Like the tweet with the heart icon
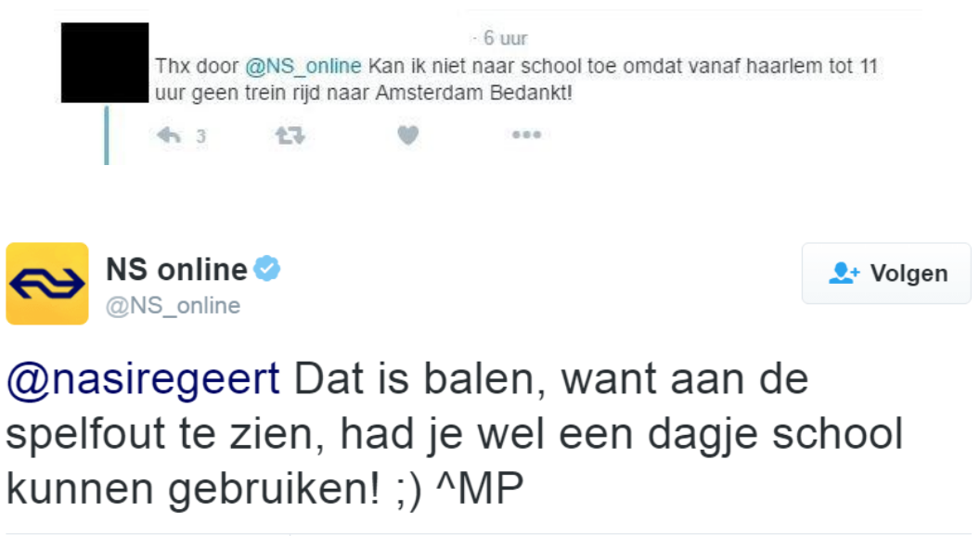The width and height of the screenshot is (980, 536). (408, 136)
